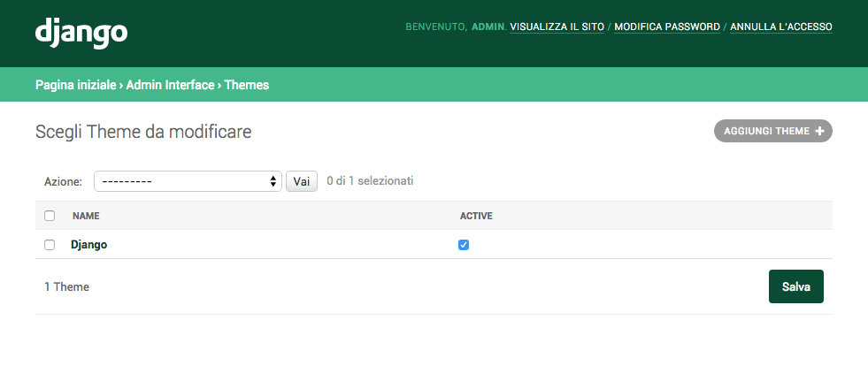The image size is (868, 389).
Task: Open the Admin Interface breadcrumb
Action: coord(170,85)
